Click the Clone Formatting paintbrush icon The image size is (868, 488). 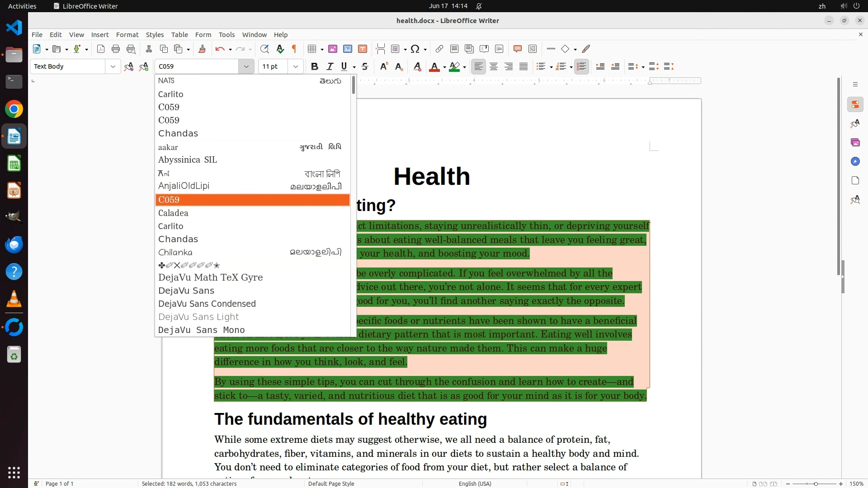202,49
